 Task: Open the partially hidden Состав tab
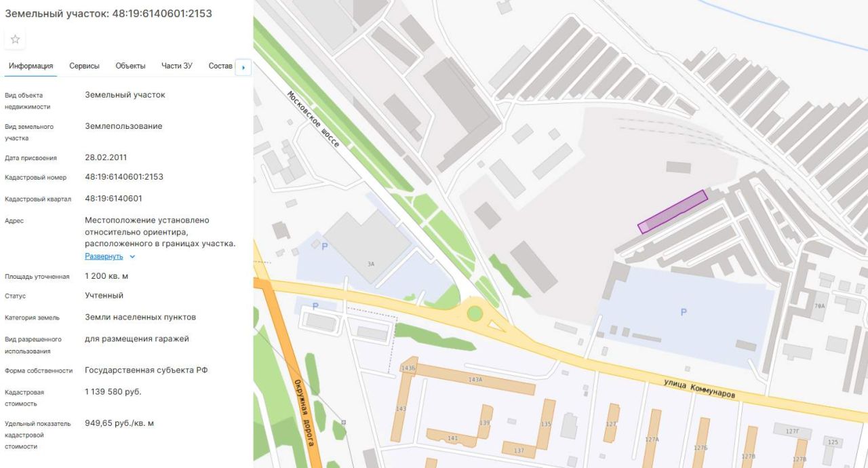(220, 66)
